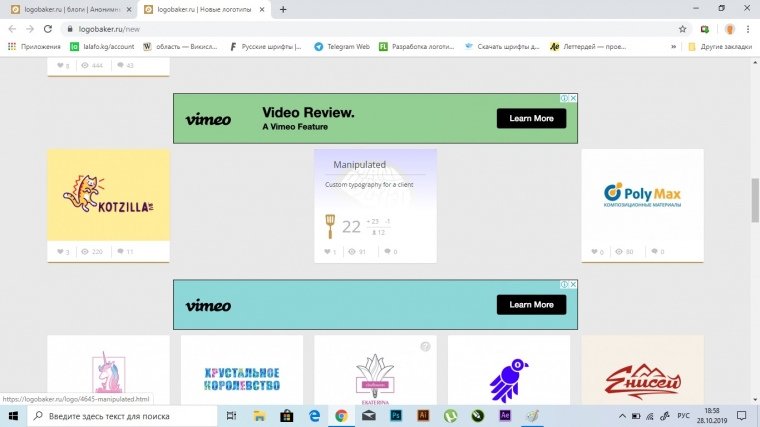Reload the page with the refresh icon
Viewport: 760px width, 427px height.
(x=48, y=29)
